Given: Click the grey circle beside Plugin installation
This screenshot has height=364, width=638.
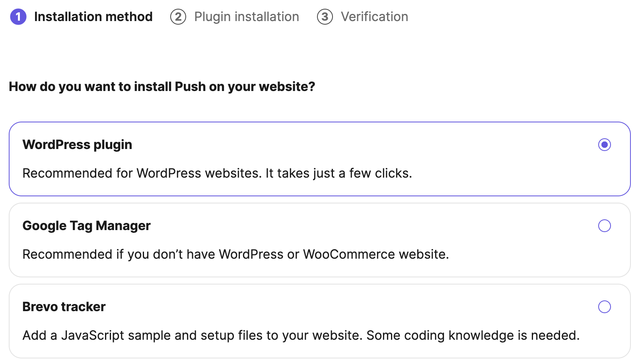Looking at the screenshot, I should click(x=178, y=17).
